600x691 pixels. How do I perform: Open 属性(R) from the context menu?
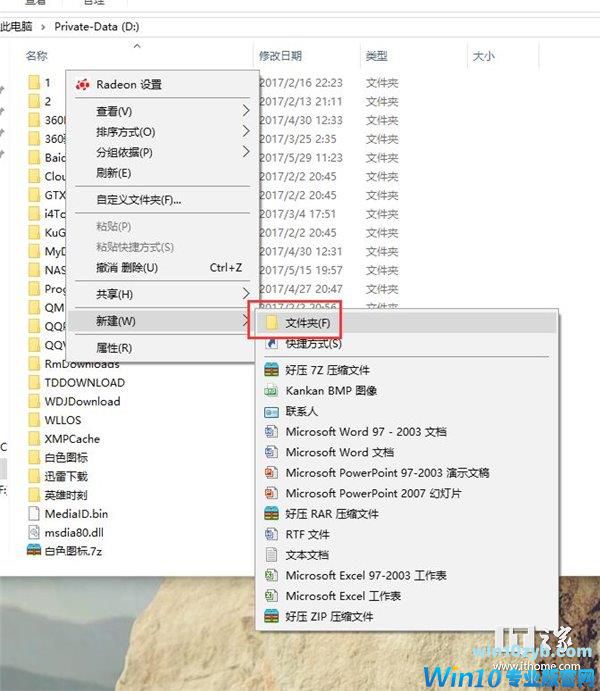(x=113, y=348)
